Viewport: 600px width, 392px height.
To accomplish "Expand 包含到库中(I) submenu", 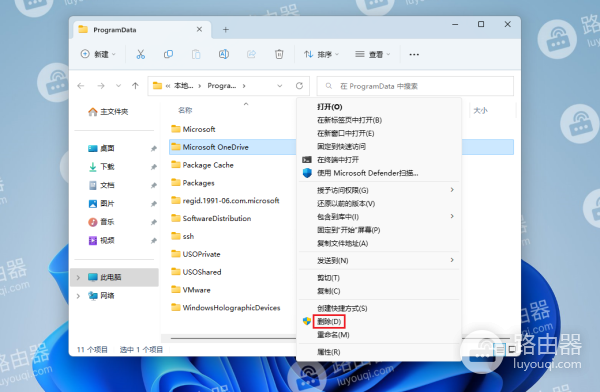I will point(452,216).
